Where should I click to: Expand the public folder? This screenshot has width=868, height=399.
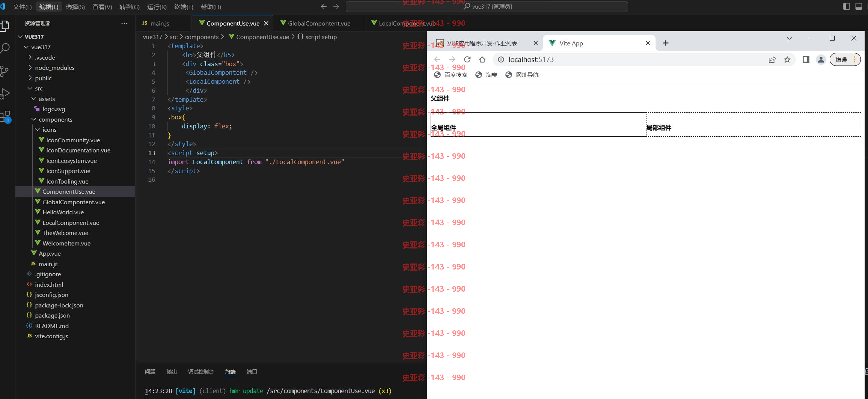point(75,78)
